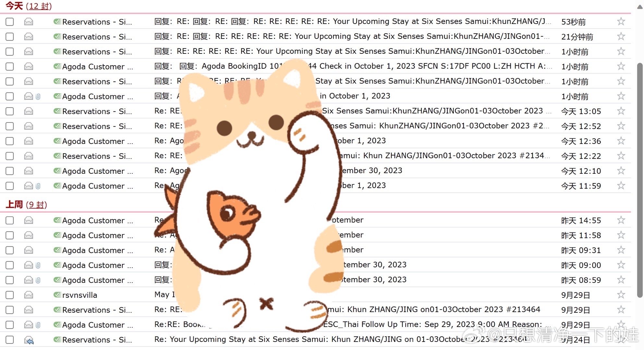Tick checkbox of email at 昨天 11:58
The image size is (644, 350).
10,235
